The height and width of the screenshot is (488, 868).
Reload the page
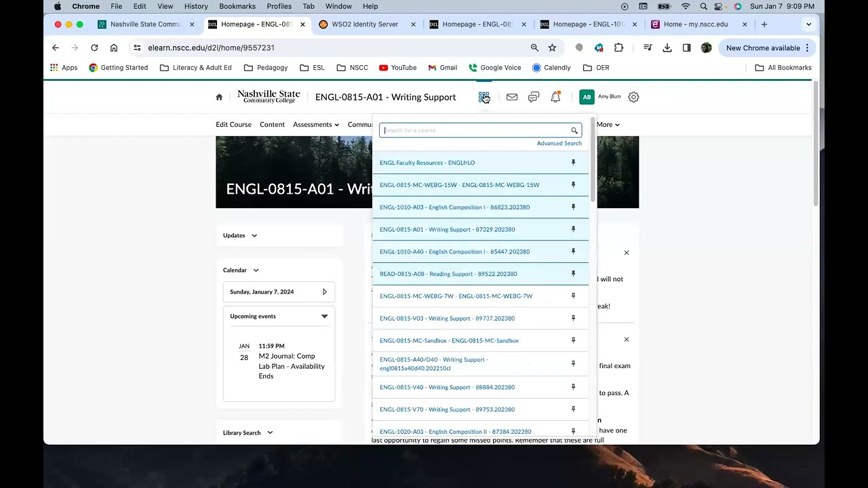[x=94, y=47]
